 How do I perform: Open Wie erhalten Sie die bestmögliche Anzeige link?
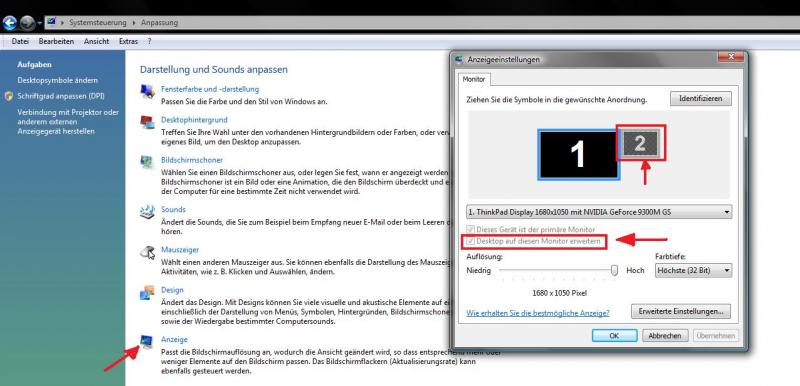tap(538, 313)
